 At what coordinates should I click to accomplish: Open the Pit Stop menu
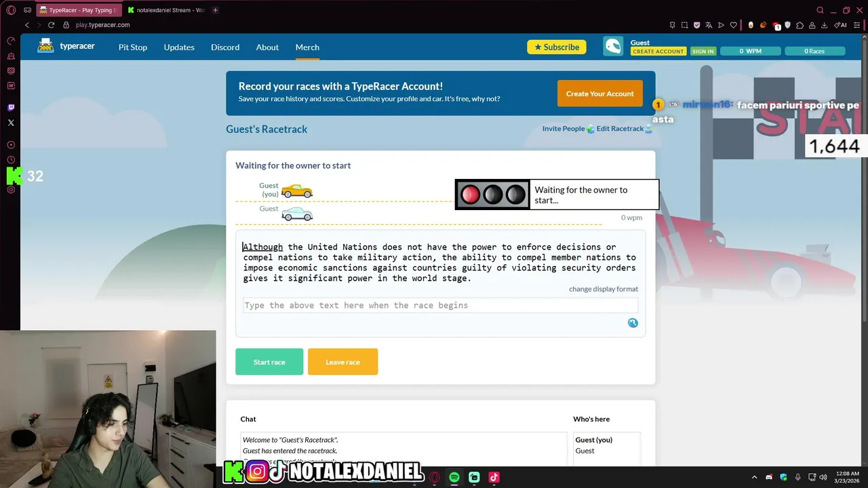[133, 47]
